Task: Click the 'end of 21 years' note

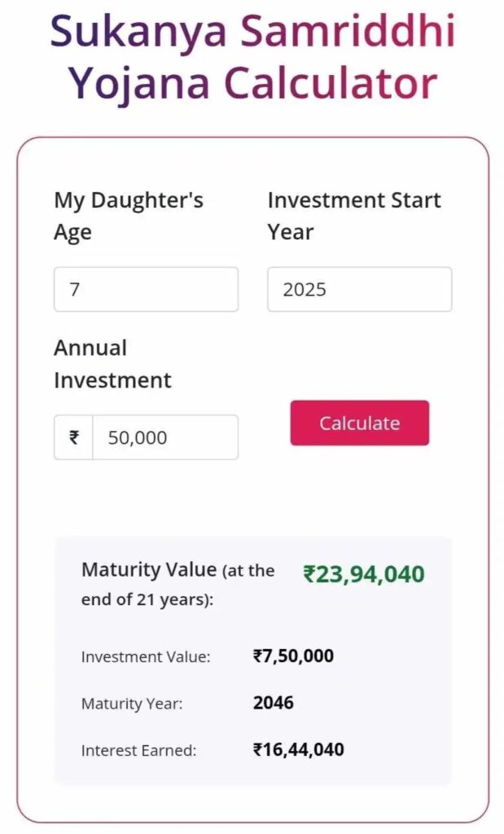Action: [x=147, y=600]
